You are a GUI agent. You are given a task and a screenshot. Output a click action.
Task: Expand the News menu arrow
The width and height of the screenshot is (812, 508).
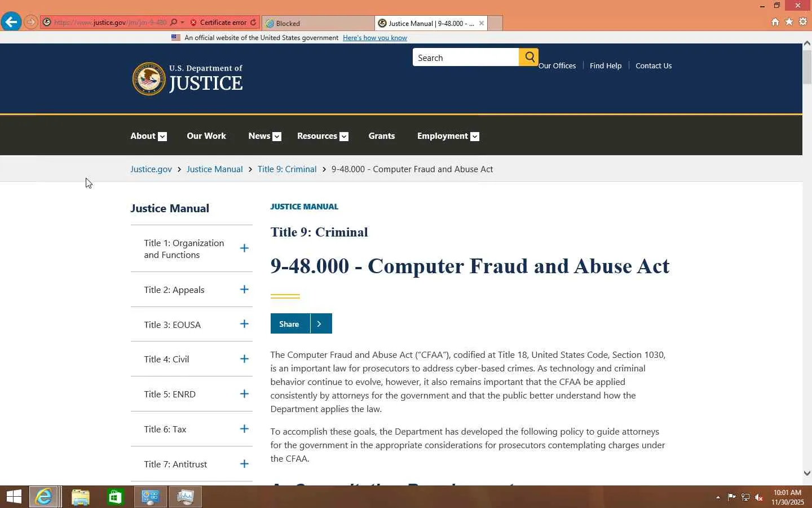pos(277,137)
